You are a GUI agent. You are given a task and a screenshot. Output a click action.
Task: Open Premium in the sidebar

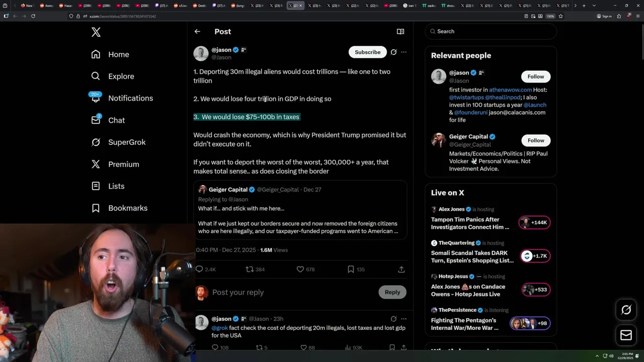[115, 164]
